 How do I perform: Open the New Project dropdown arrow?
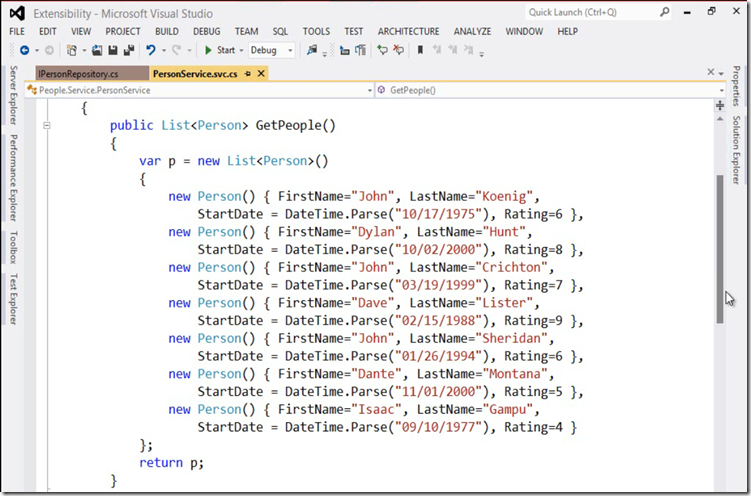pos(84,50)
